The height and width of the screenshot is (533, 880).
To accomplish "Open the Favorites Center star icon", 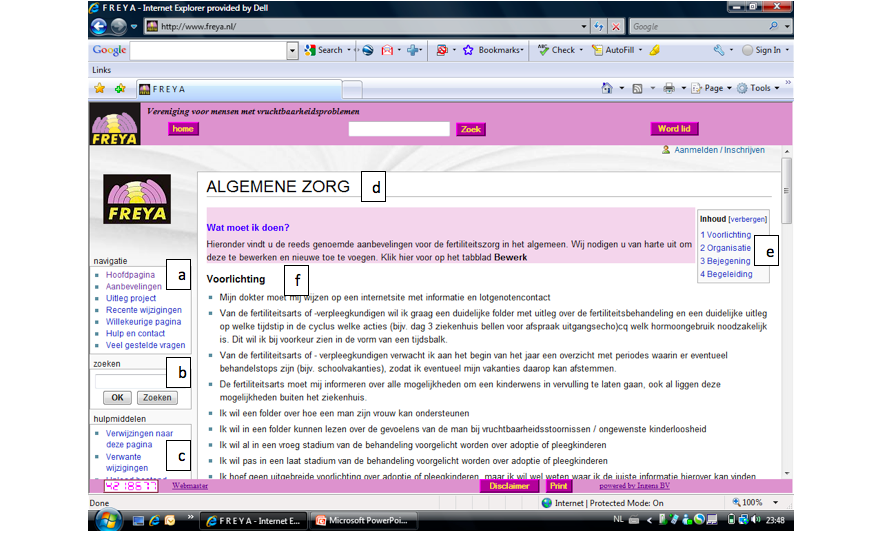I will [x=100, y=88].
